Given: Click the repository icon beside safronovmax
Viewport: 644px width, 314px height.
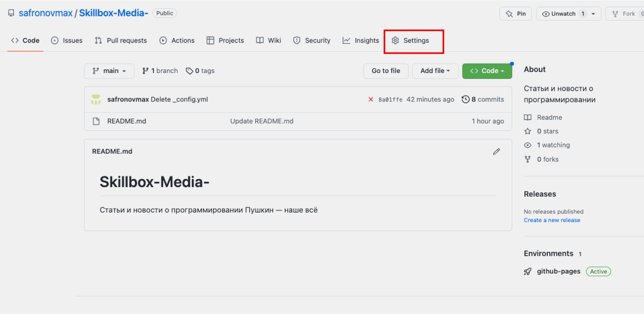Looking at the screenshot, I should click(11, 13).
